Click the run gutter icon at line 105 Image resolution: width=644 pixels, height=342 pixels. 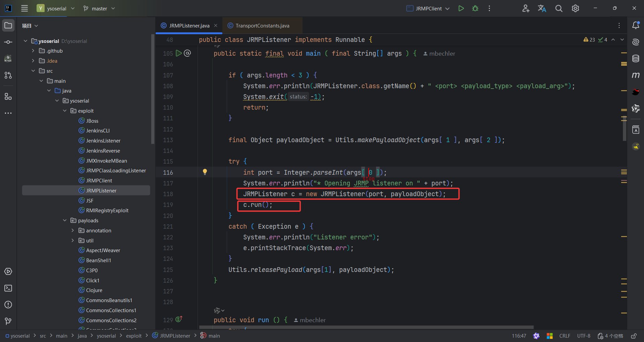point(179,53)
